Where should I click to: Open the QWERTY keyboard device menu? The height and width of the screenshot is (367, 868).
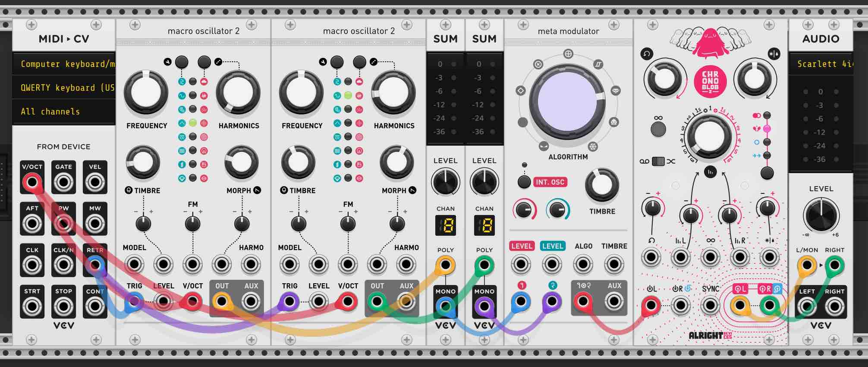[64, 88]
